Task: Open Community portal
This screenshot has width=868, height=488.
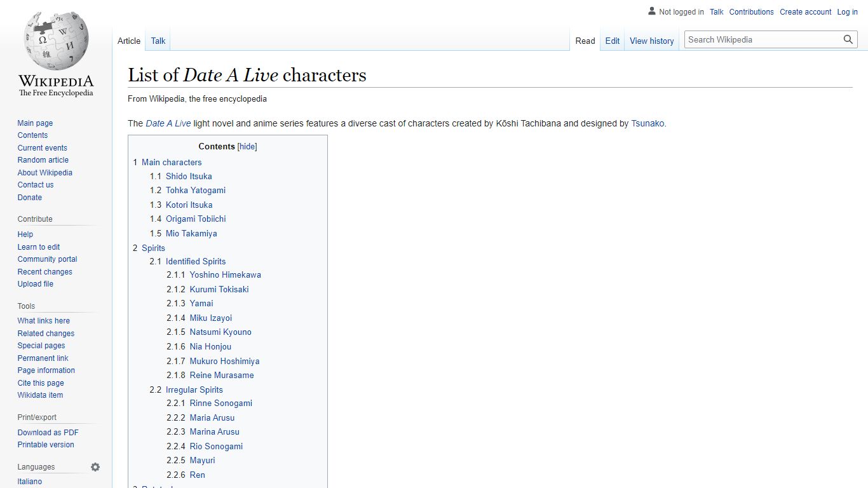Action: [47, 259]
